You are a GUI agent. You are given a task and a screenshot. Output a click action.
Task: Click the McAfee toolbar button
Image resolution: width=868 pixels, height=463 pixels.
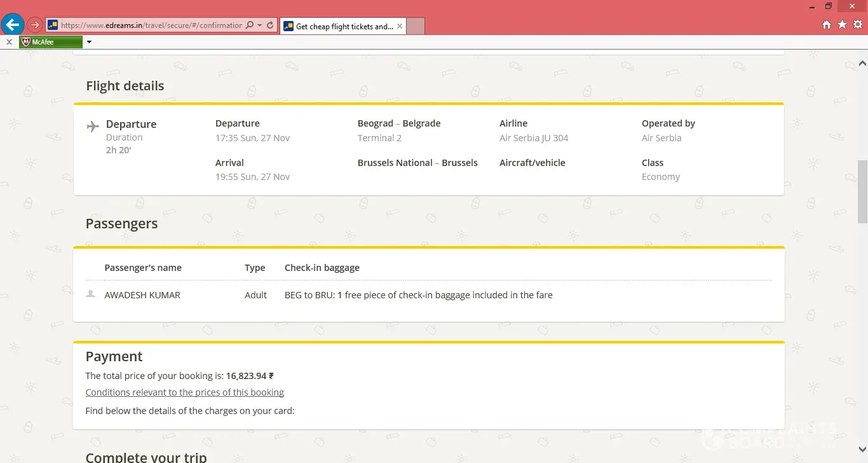click(x=51, y=42)
